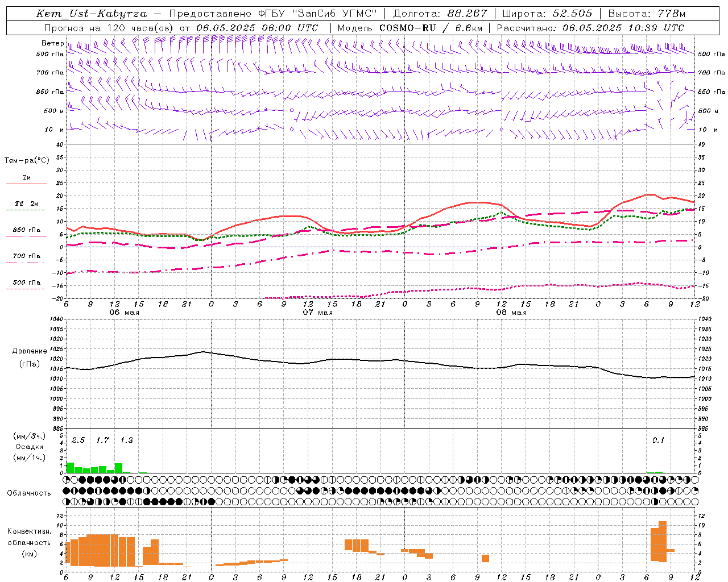Click the (мм/1ч.) precipitation unit label

point(30,458)
